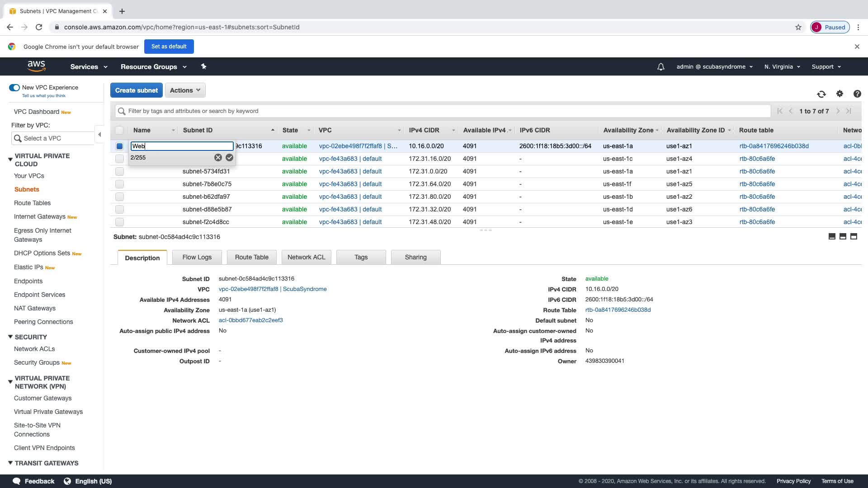Tick the select-all header checkbox

119,131
